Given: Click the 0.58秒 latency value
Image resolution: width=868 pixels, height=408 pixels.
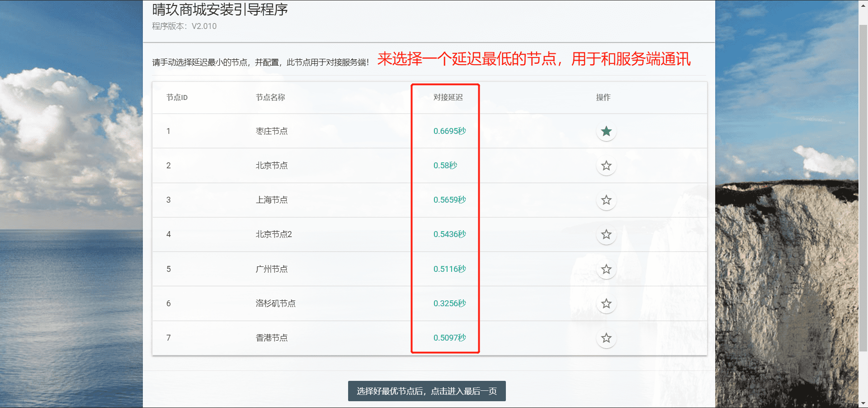Looking at the screenshot, I should coord(445,166).
